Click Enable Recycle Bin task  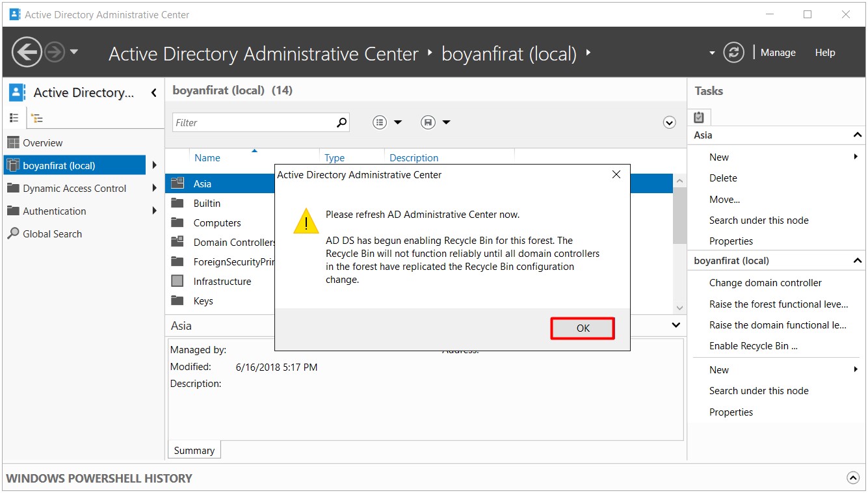pyautogui.click(x=753, y=346)
